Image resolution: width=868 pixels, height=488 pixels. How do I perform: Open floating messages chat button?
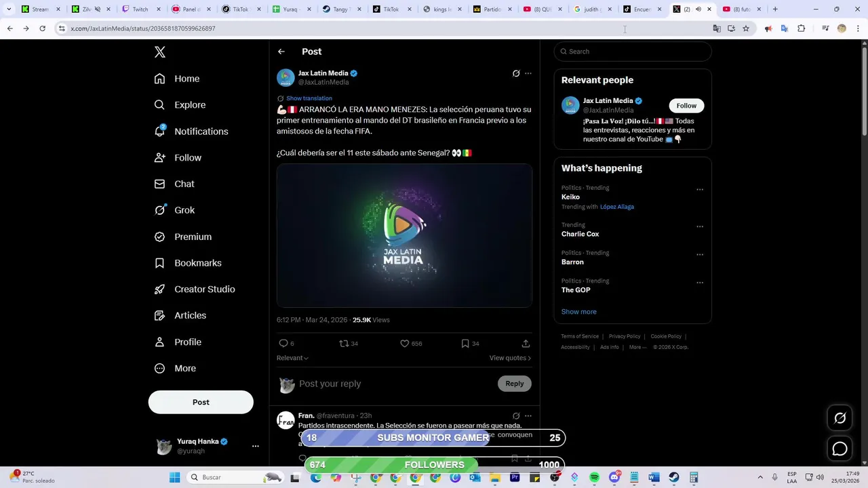[x=840, y=449]
